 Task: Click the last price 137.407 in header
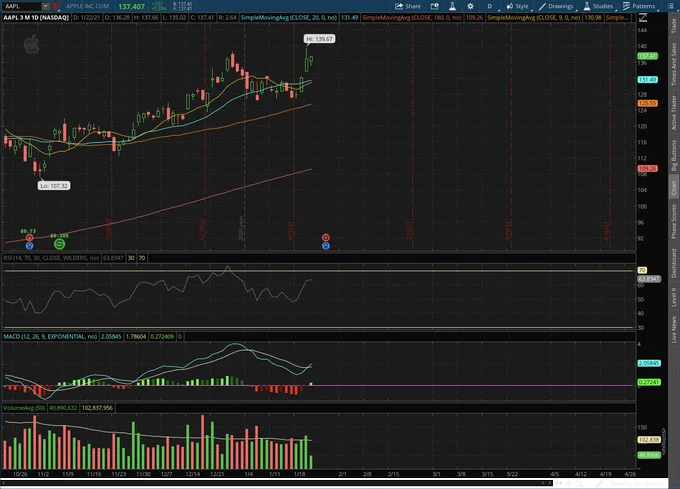(x=131, y=7)
